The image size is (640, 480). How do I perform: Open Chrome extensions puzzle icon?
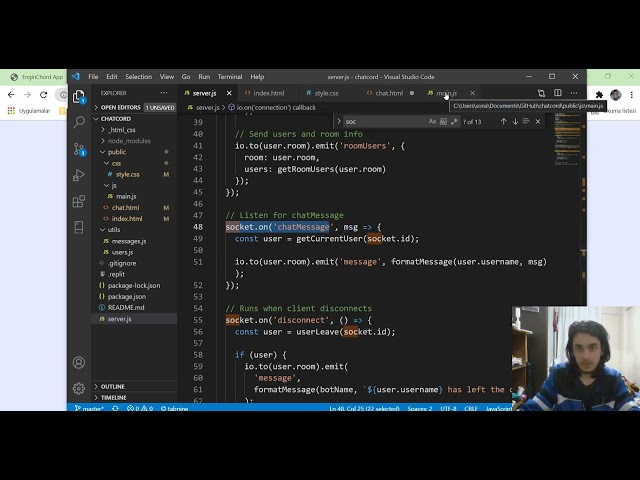pyautogui.click(x=599, y=95)
